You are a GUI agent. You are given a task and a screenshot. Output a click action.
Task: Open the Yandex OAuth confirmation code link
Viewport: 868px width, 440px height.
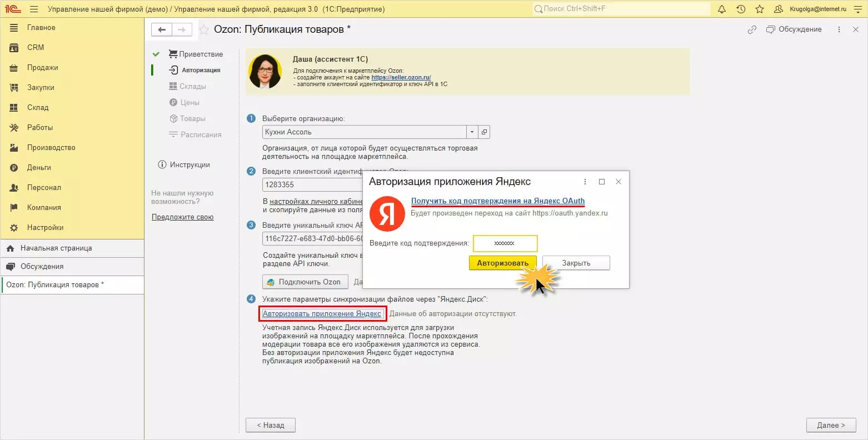click(x=498, y=201)
